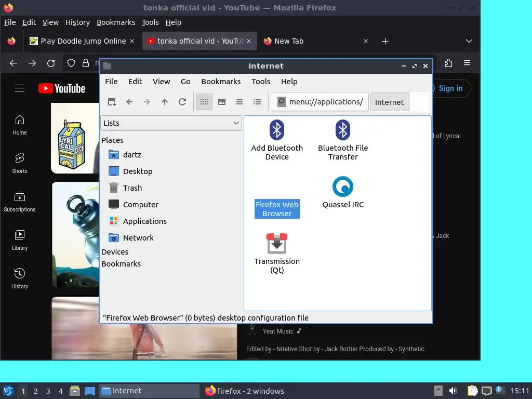Image resolution: width=532 pixels, height=399 pixels.
Task: Open dartz home folder in Places
Action: pos(125,155)
